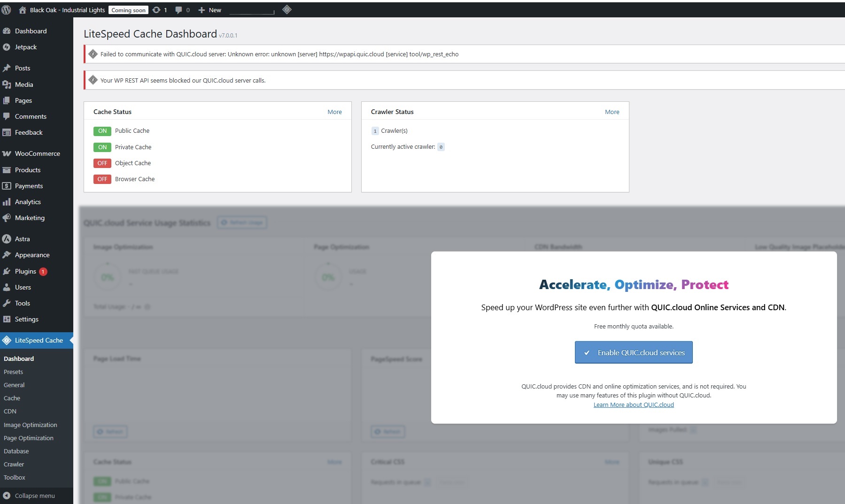845x504 pixels.
Task: Click the Plugins plug icon
Action: tap(7, 271)
